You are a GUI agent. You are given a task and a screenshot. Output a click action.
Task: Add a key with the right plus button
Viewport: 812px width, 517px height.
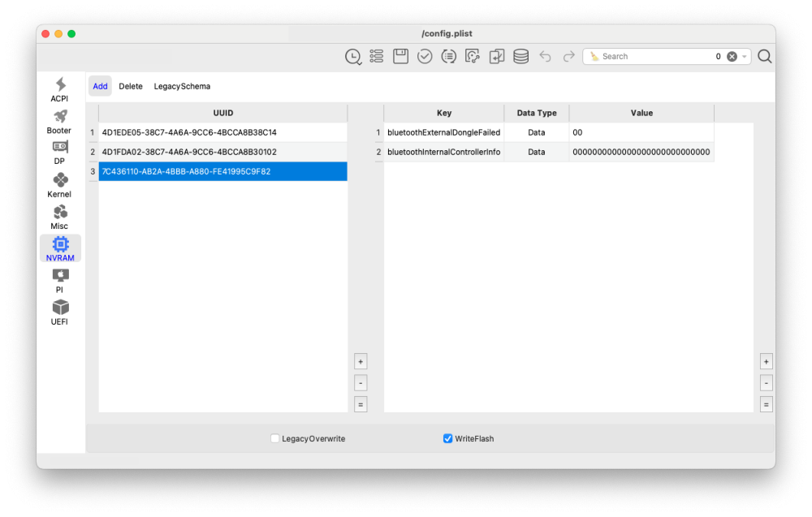point(767,362)
